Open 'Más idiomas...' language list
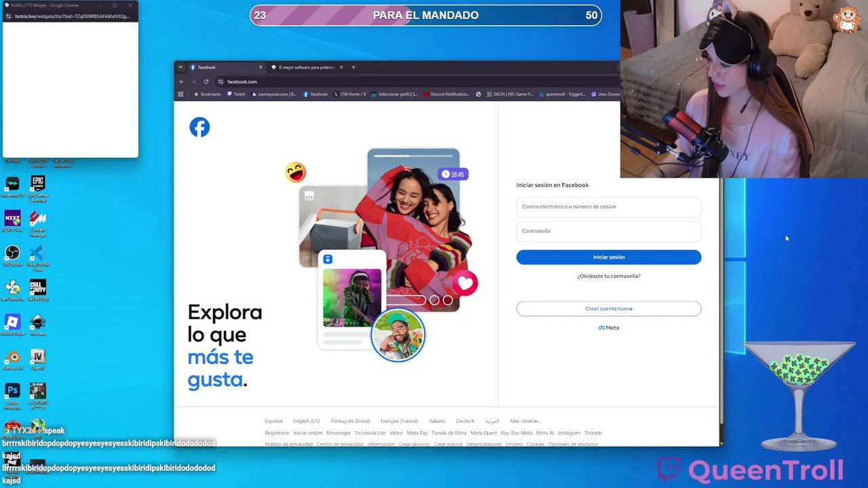Screen dimensions: 868x488 [525, 421]
